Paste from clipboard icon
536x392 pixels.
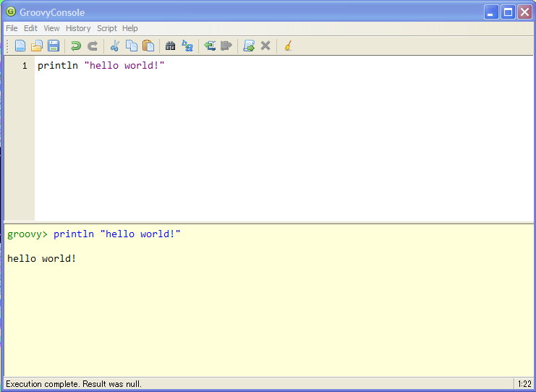point(148,46)
